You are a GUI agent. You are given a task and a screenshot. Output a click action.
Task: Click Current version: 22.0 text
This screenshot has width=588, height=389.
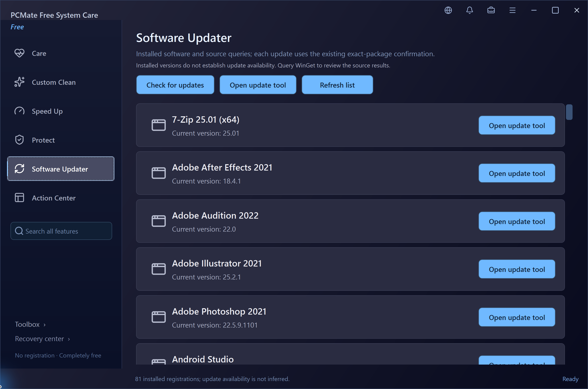[204, 229]
